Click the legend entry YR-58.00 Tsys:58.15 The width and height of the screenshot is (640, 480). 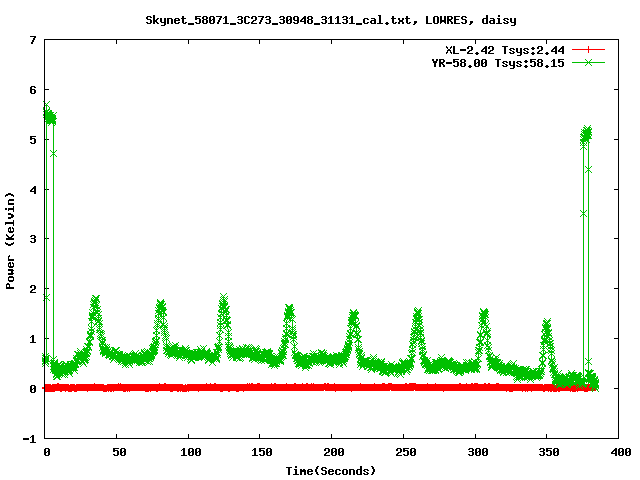coord(498,63)
